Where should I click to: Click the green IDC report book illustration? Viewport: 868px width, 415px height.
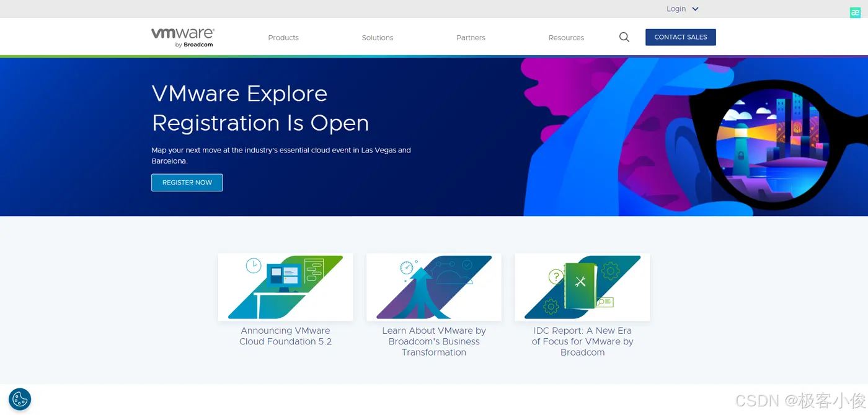point(582,287)
